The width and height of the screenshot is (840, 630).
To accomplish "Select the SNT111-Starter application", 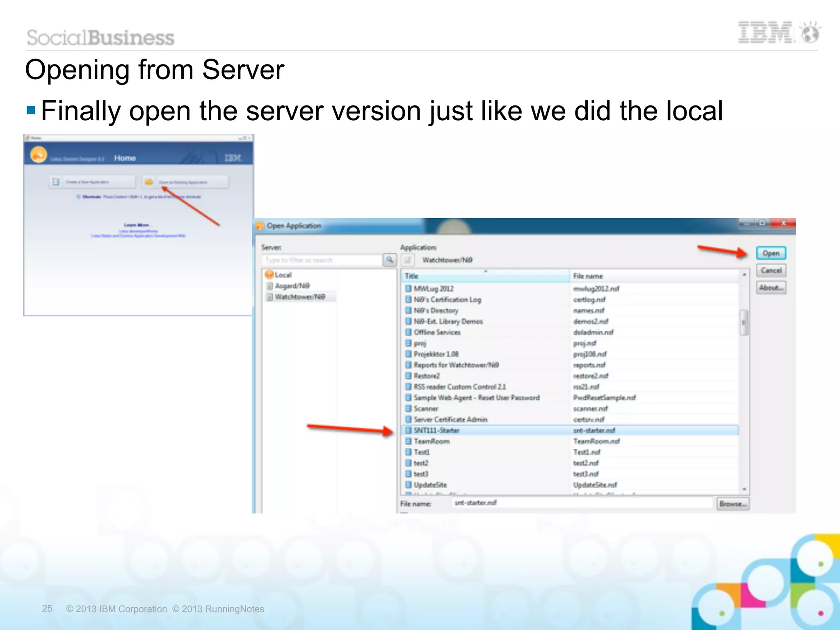I will [570, 430].
